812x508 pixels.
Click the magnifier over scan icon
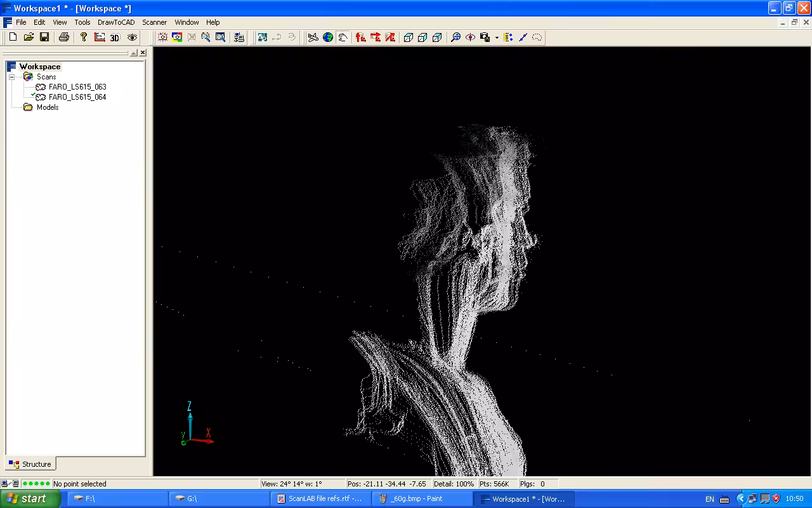(x=206, y=37)
